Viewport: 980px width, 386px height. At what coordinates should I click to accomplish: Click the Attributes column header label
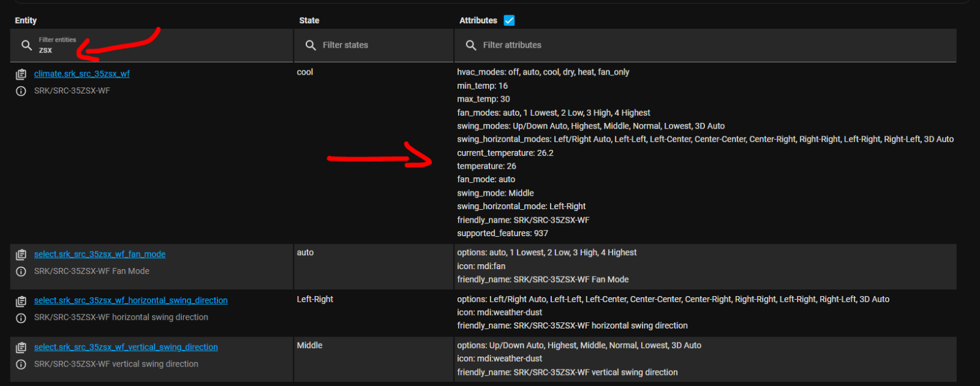point(478,20)
